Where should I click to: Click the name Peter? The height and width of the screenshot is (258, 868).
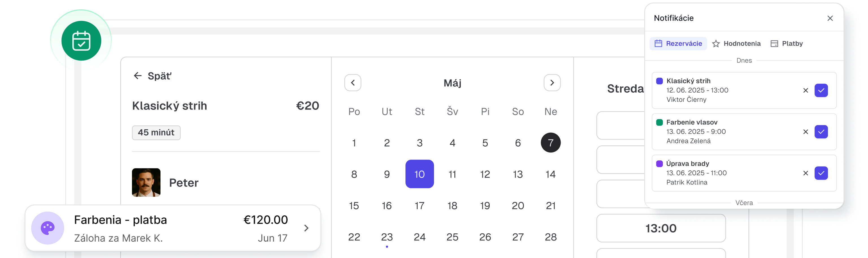(x=184, y=183)
